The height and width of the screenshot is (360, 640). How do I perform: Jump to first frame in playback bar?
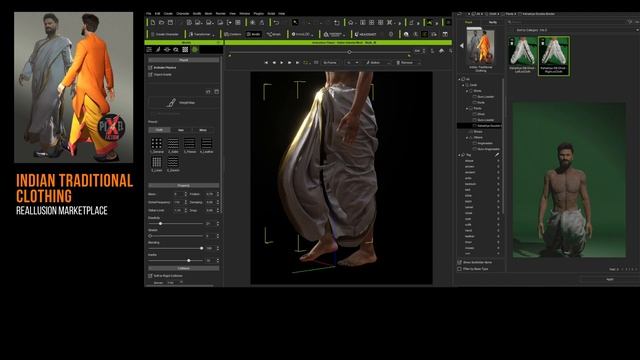coord(267,62)
